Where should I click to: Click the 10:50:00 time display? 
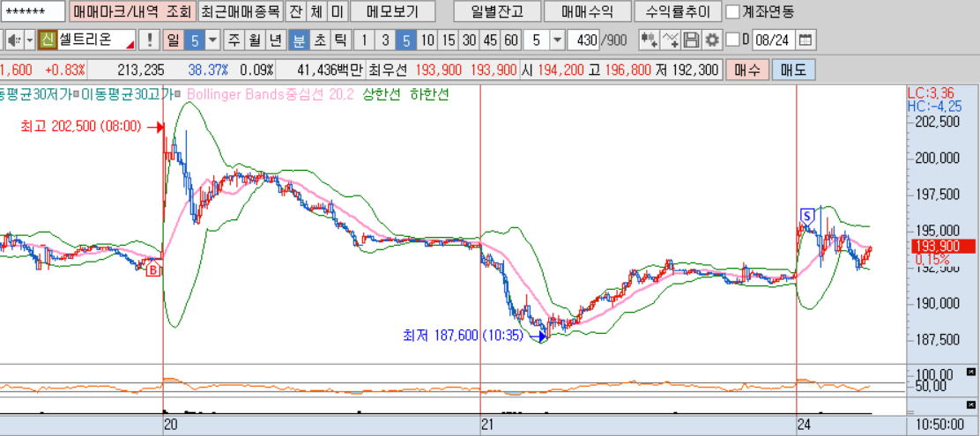click(x=942, y=425)
